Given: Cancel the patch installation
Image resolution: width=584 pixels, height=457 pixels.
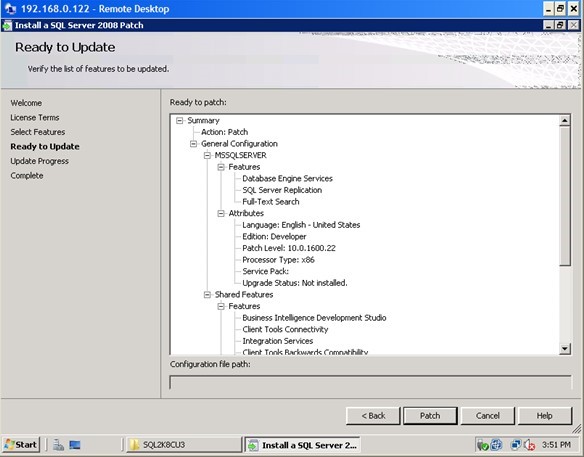Looking at the screenshot, I should 488,416.
